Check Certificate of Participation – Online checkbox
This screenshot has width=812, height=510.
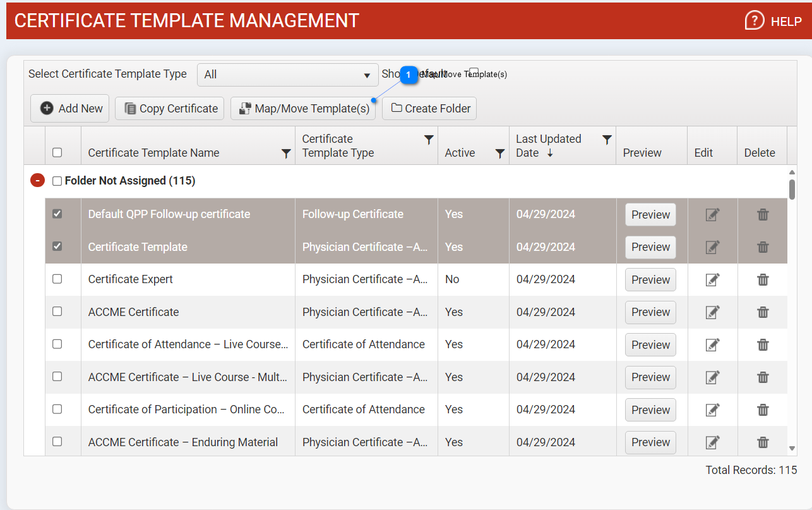(57, 409)
